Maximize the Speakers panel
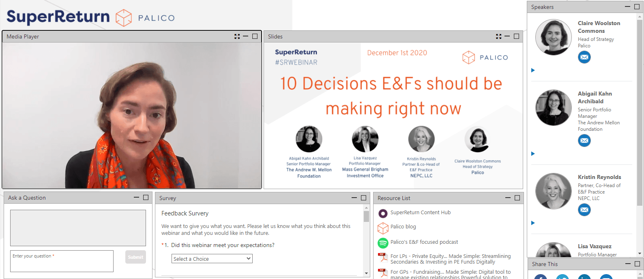644x279 pixels. pyautogui.click(x=637, y=7)
